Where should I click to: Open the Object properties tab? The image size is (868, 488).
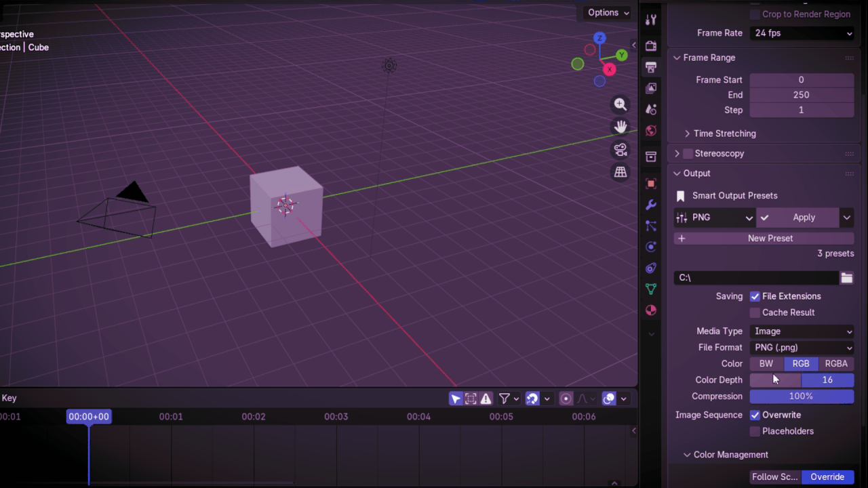tap(650, 184)
